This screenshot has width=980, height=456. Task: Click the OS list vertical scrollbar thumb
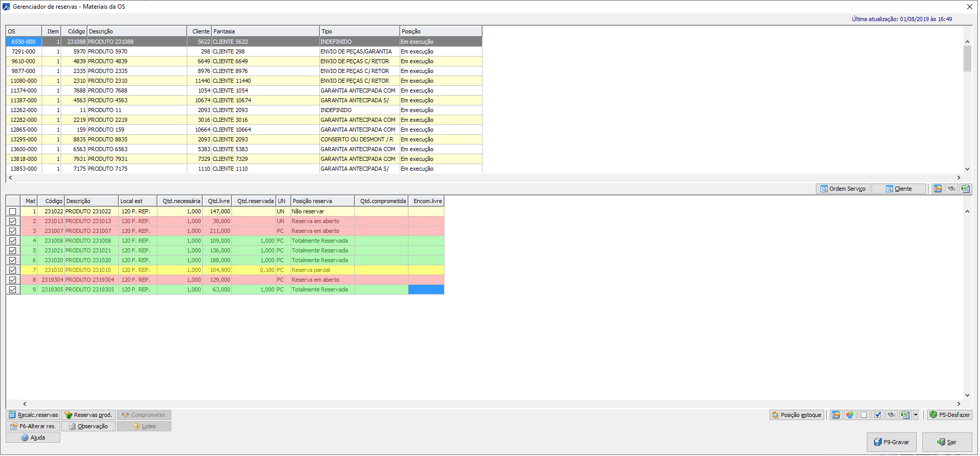click(967, 59)
